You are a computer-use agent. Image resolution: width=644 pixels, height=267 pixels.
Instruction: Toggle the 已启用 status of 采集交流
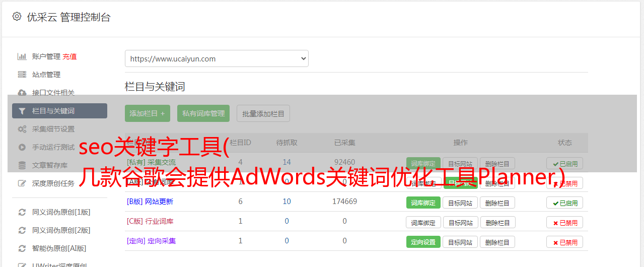pyautogui.click(x=565, y=164)
